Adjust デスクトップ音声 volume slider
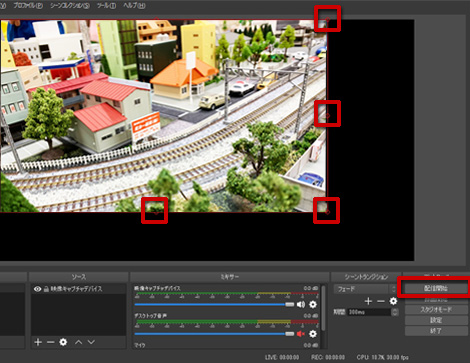This screenshot has height=363, width=470. coord(214,334)
